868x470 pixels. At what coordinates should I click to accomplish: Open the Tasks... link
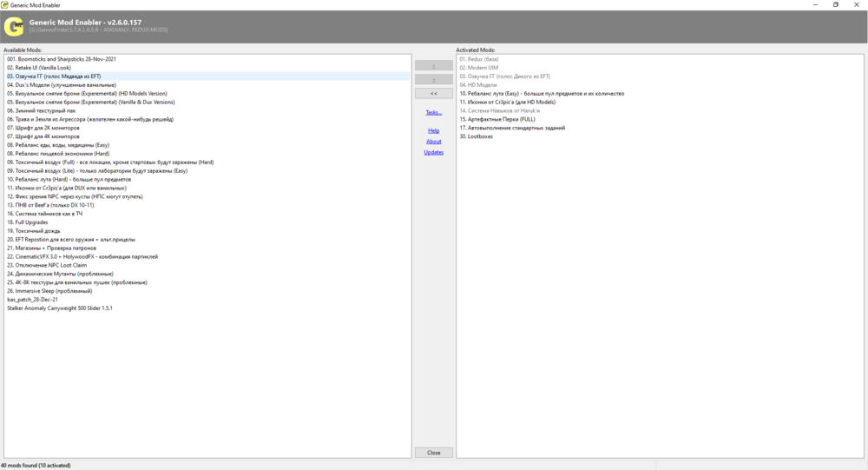point(433,112)
